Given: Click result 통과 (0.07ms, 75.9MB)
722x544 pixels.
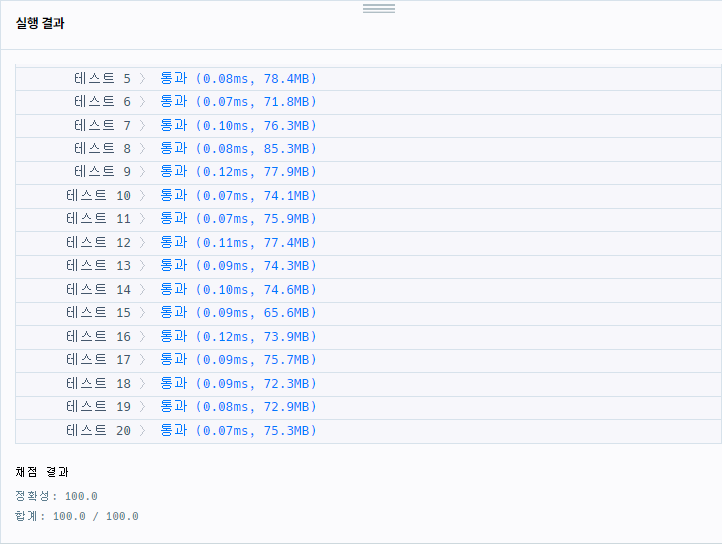Looking at the screenshot, I should (x=239, y=219).
